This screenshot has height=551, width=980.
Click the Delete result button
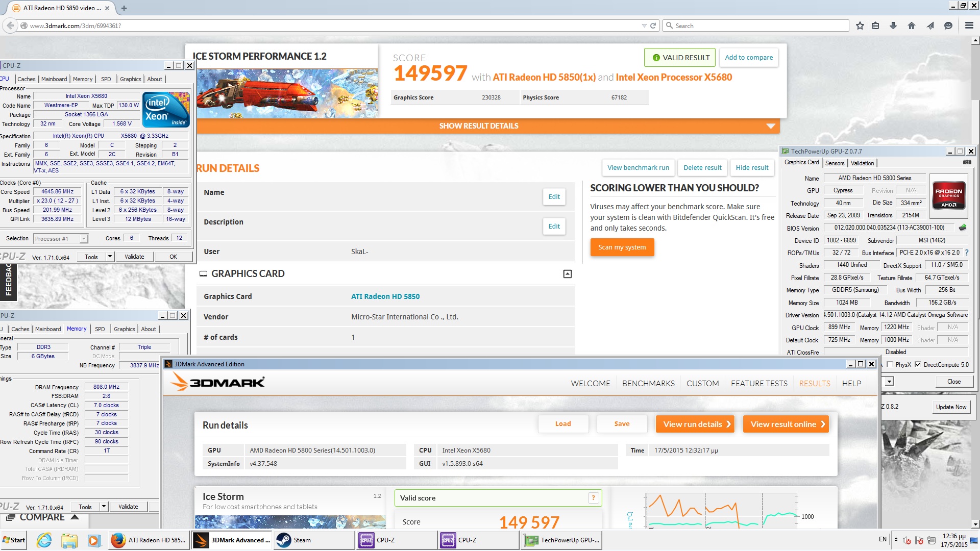(x=702, y=168)
